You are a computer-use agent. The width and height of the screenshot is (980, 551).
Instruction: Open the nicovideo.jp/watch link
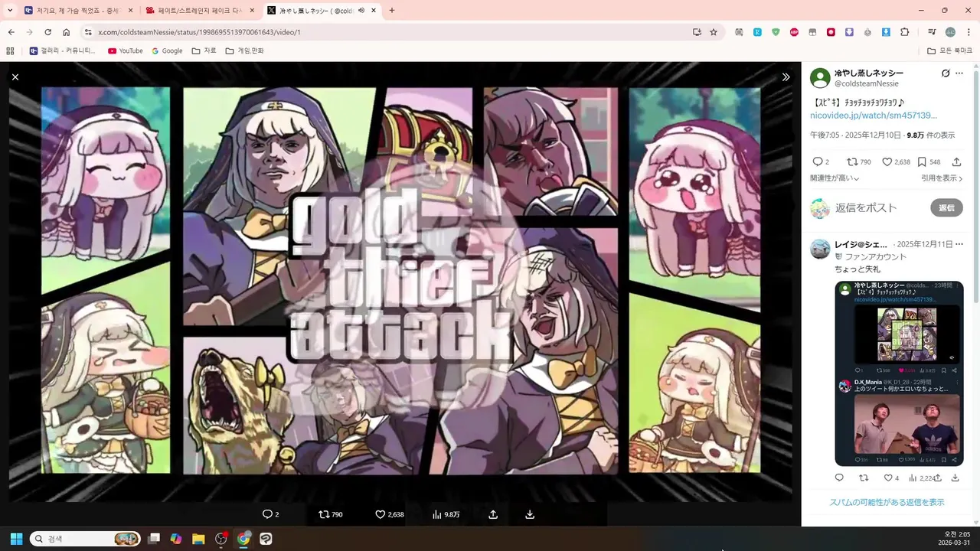(x=874, y=116)
